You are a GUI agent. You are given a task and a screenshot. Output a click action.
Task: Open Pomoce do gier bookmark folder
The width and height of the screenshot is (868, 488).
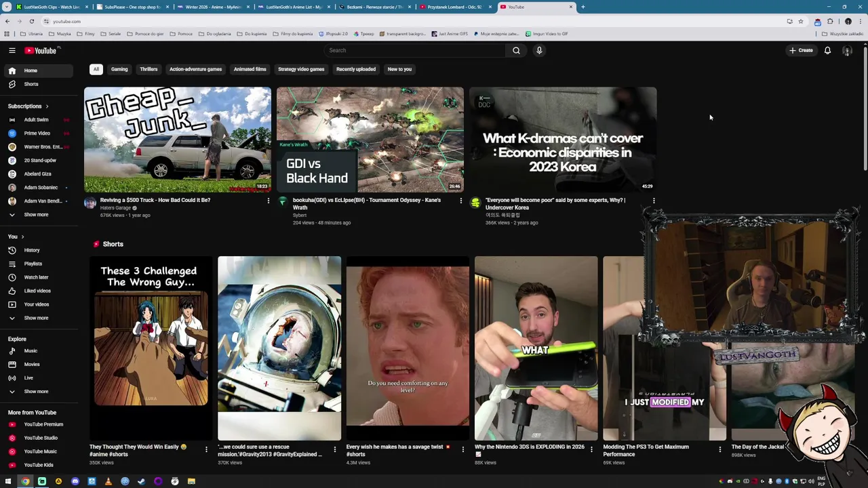point(145,34)
